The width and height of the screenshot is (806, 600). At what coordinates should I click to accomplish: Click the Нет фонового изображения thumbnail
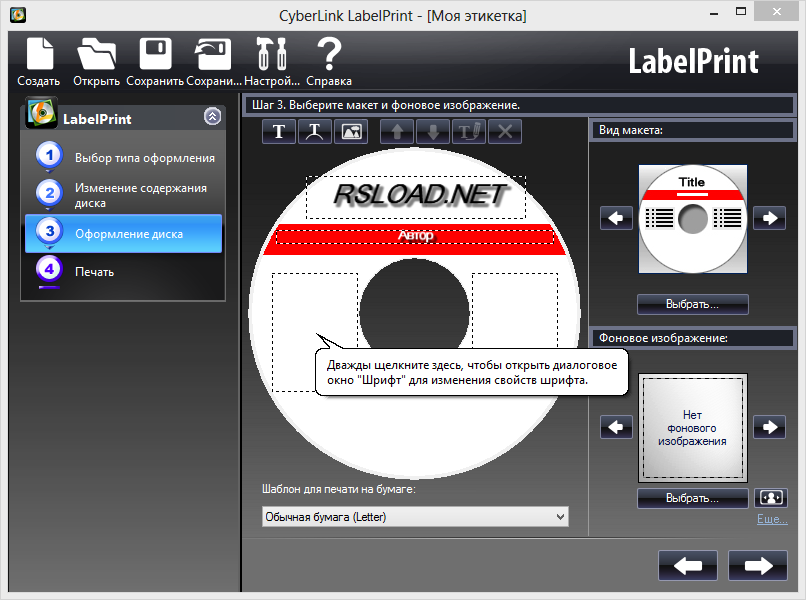pyautogui.click(x=692, y=428)
